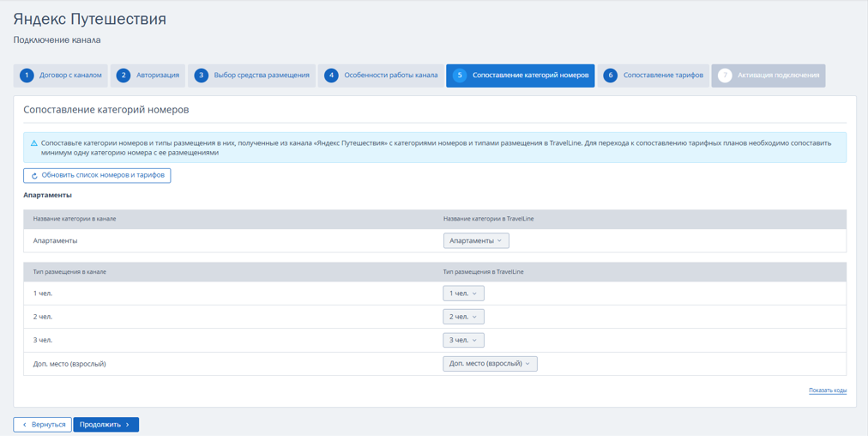Open the 1 чел. TravelLine placement dropdown

[463, 293]
